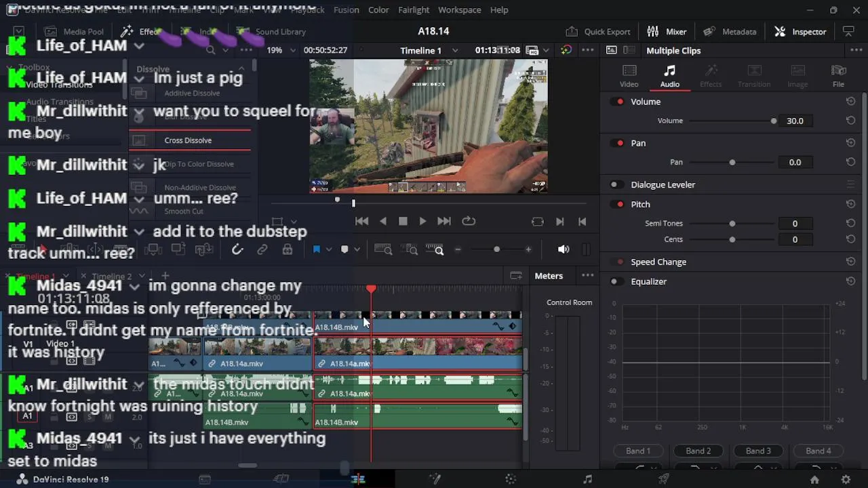Open the Cut page icon

(281, 479)
